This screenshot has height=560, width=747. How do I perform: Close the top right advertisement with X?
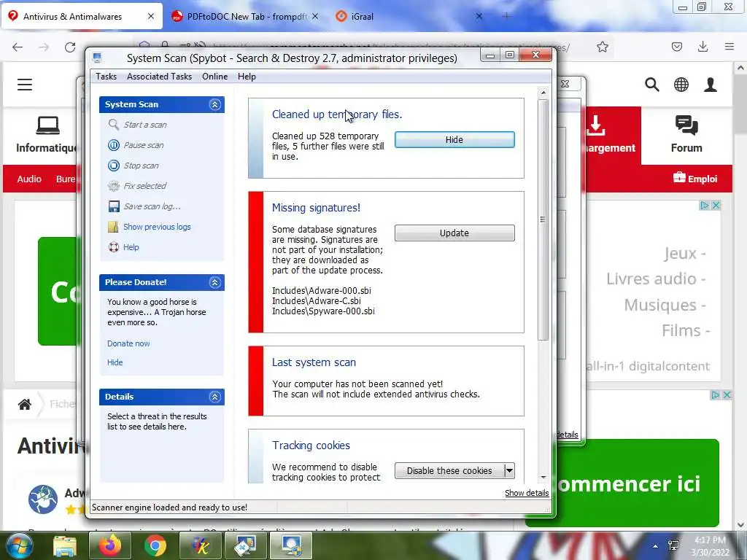click(716, 205)
